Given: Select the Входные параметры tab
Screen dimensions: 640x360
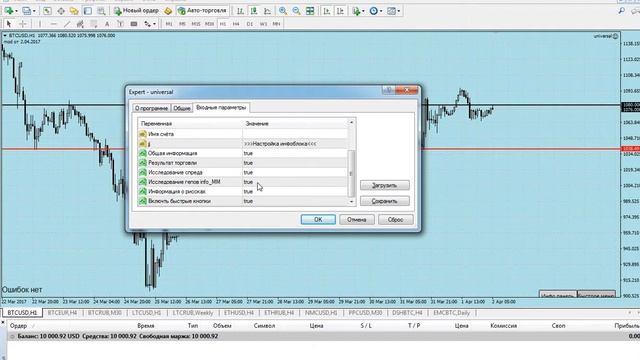Looking at the screenshot, I should coord(221,107).
